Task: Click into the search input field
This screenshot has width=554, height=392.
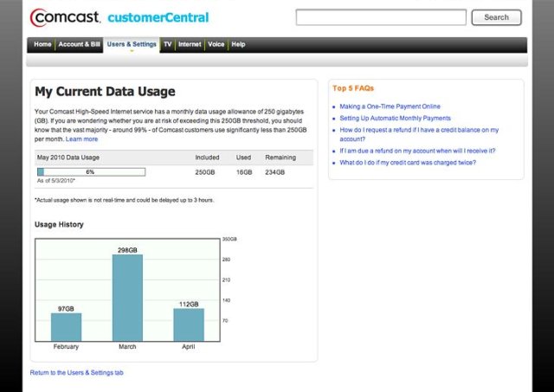Action: click(380, 17)
